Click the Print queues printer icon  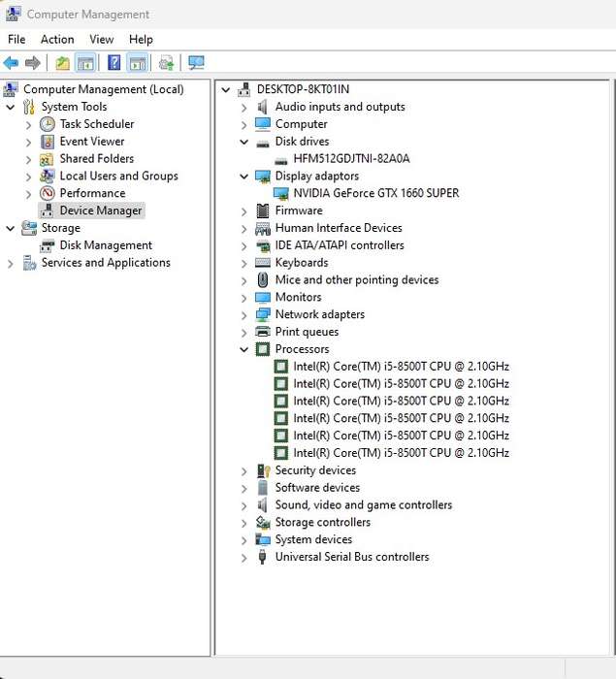263,332
